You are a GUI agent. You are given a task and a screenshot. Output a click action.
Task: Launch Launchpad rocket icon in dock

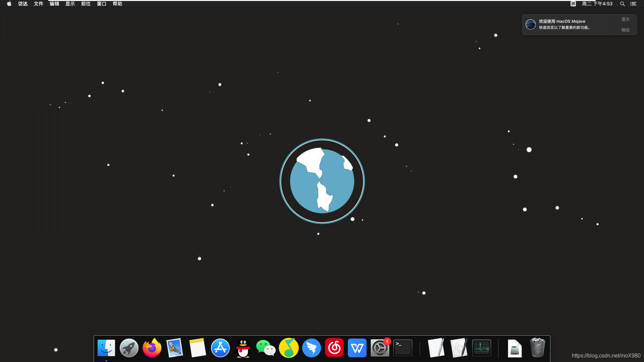coord(129,348)
